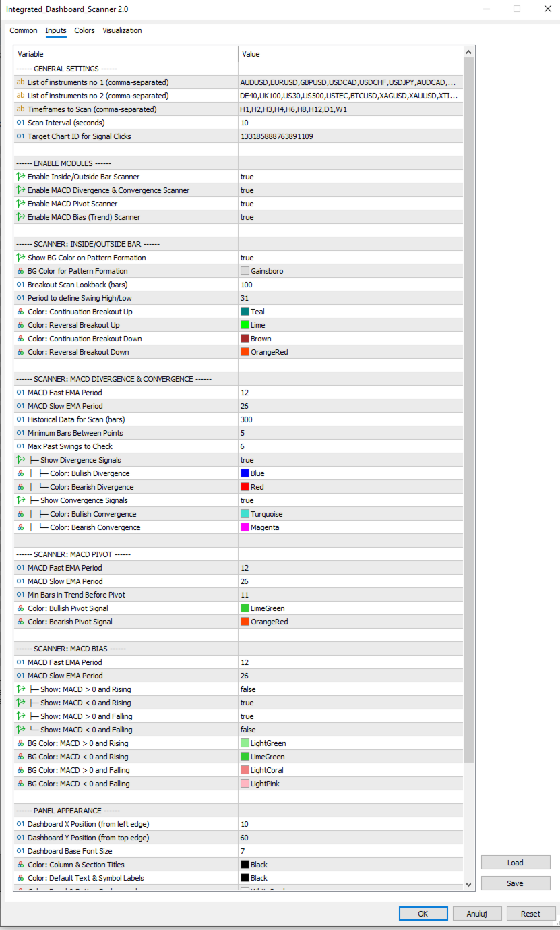Click the Anuluj cancel button

477,913
